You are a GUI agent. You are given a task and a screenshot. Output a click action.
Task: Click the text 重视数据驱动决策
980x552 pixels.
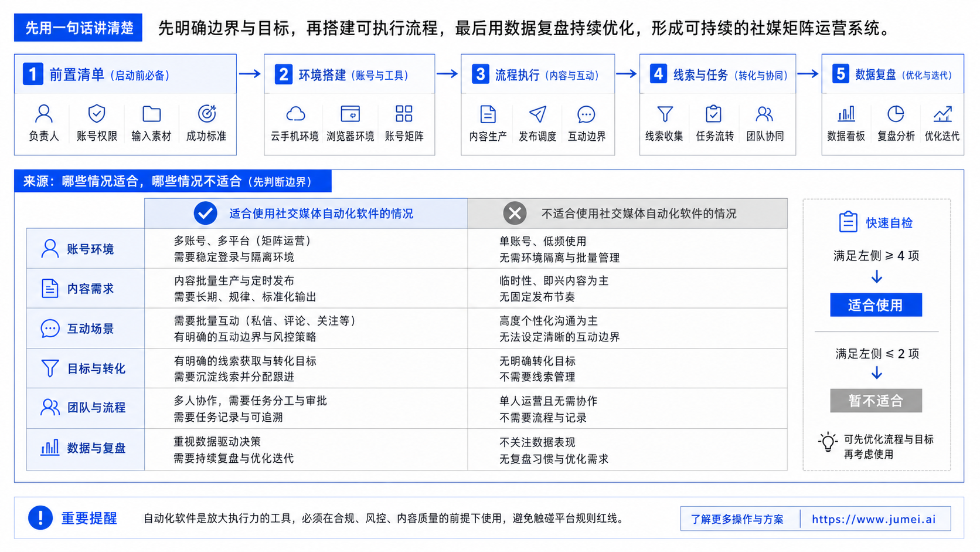217,441
